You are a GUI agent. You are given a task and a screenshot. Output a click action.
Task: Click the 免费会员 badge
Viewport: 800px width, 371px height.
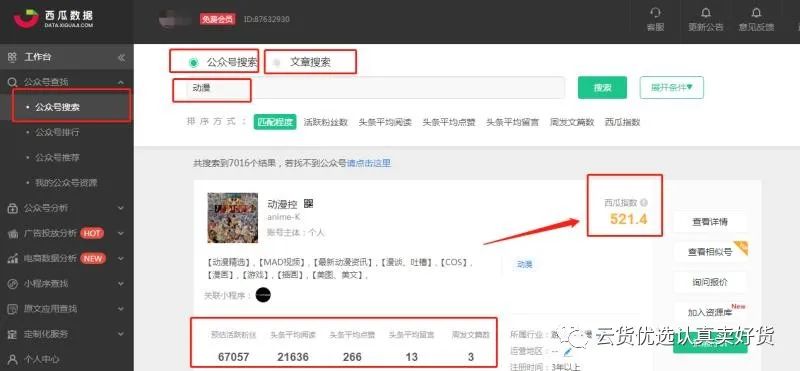[x=217, y=19]
